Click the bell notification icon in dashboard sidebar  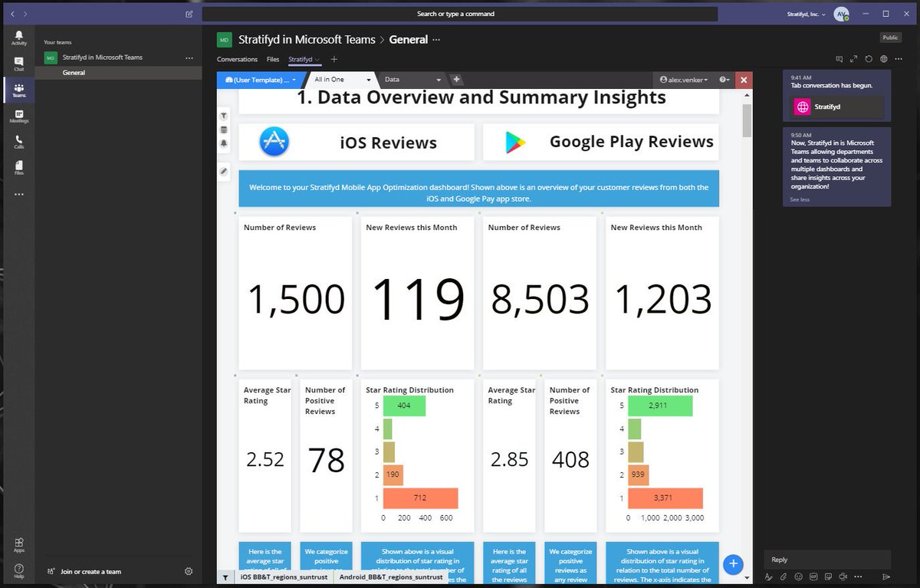point(224,143)
